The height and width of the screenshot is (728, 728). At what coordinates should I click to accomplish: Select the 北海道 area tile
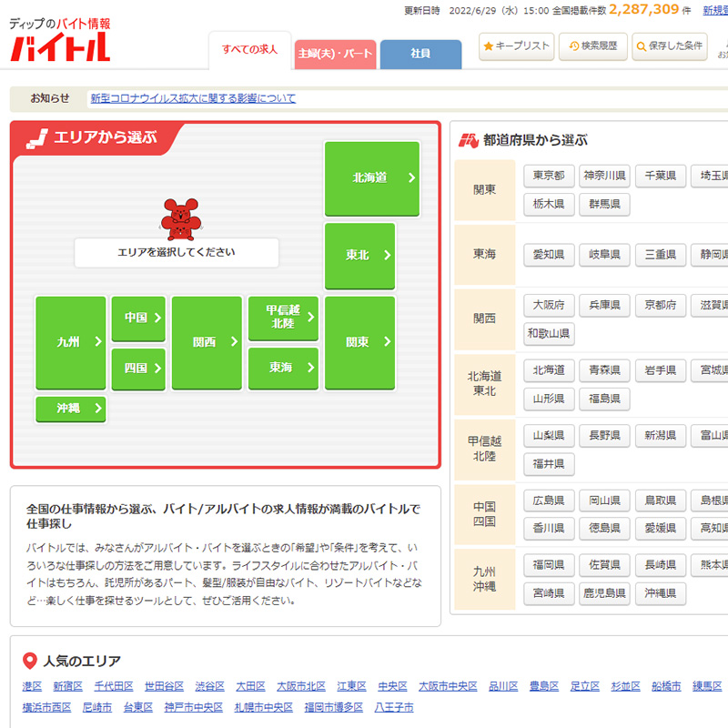point(371,178)
